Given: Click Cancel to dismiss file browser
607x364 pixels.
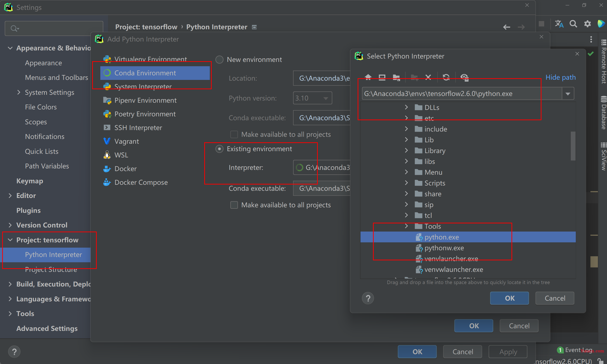Looking at the screenshot, I should point(555,298).
